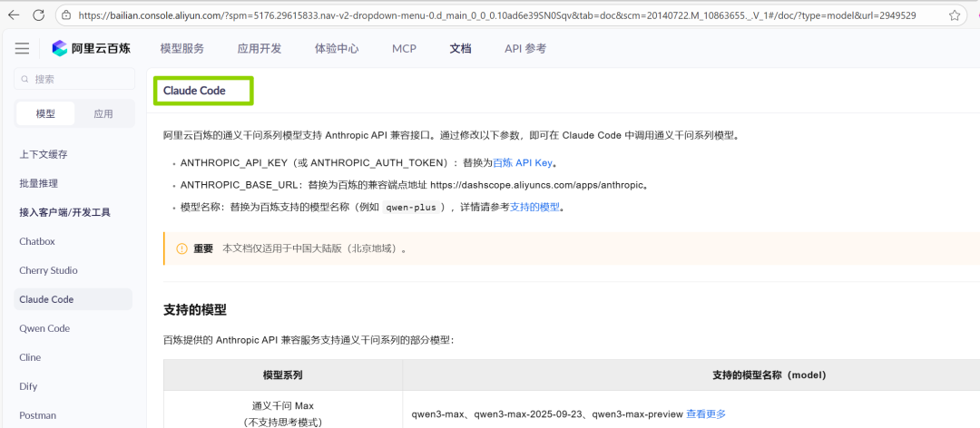Click the 支持的模型 section heading
Image resolution: width=980 pixels, height=428 pixels.
tap(195, 310)
